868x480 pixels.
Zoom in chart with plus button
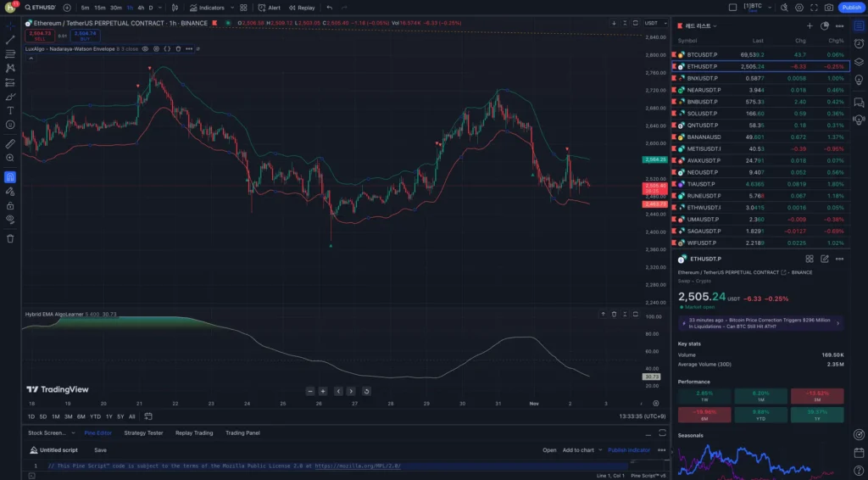coord(323,391)
